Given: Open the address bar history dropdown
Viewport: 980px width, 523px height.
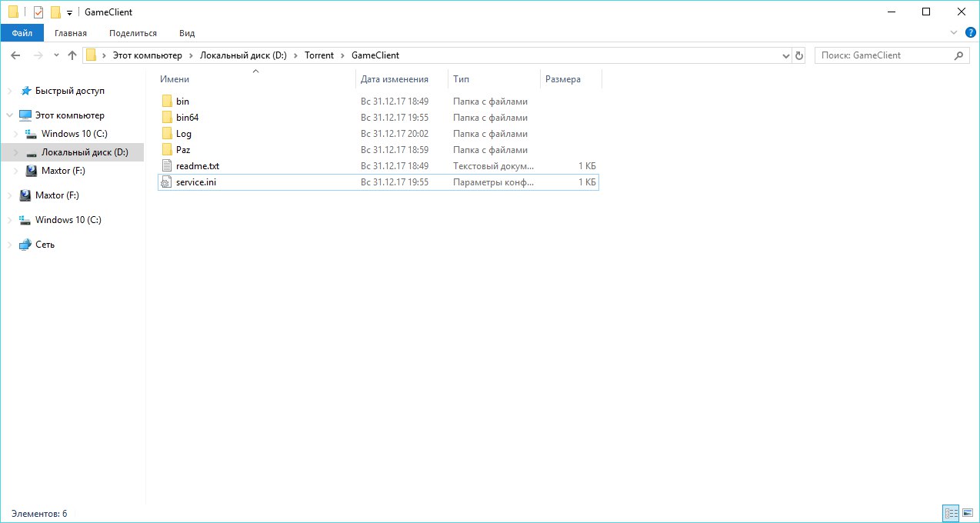Looking at the screenshot, I should point(785,55).
